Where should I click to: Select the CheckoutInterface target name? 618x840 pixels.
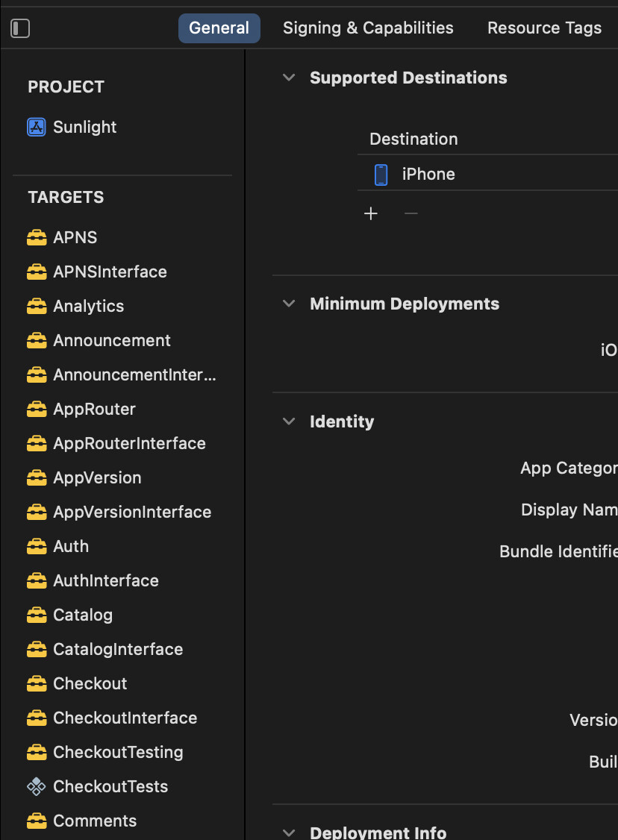125,718
